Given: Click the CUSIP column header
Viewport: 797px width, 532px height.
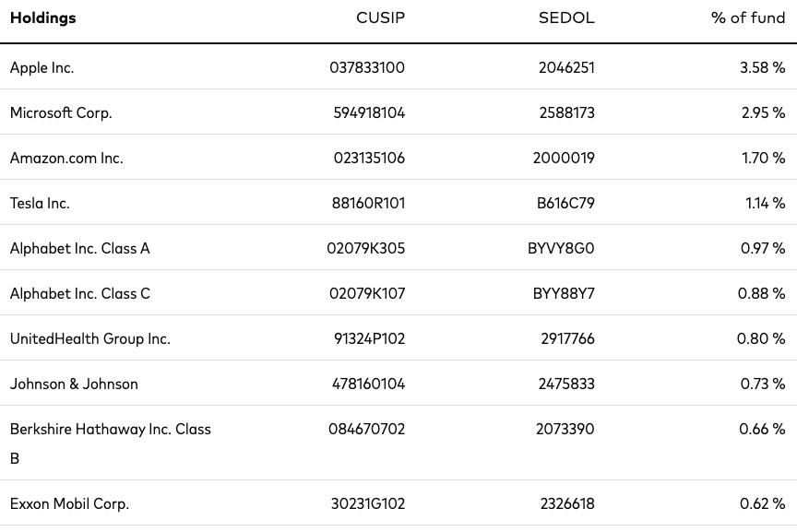Looking at the screenshot, I should [380, 18].
